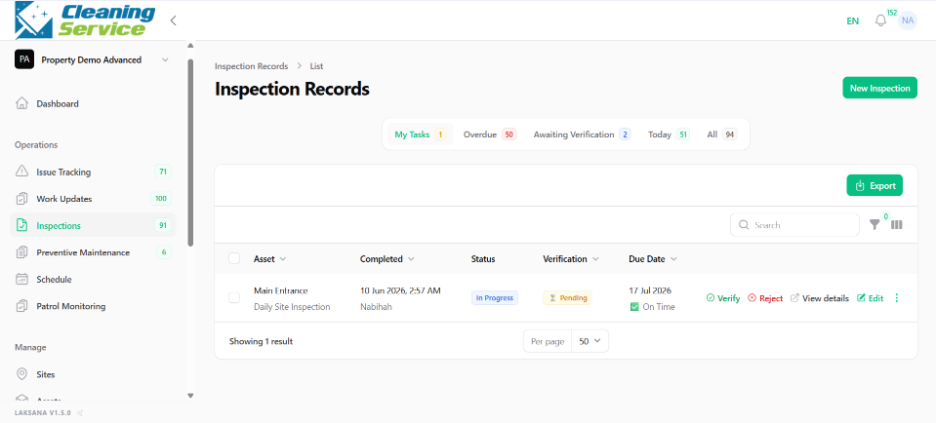Sort by the Completed column

(387, 259)
